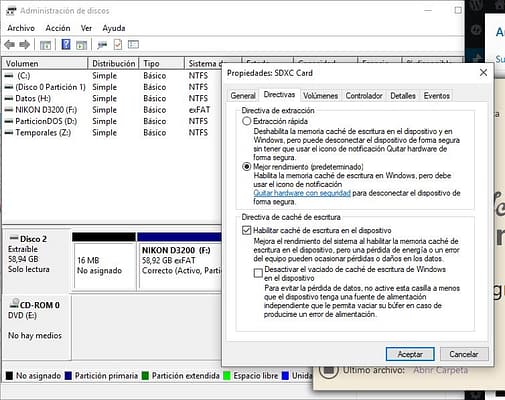
Task: Click the black No asignado legend swatch
Action: pos(9,376)
